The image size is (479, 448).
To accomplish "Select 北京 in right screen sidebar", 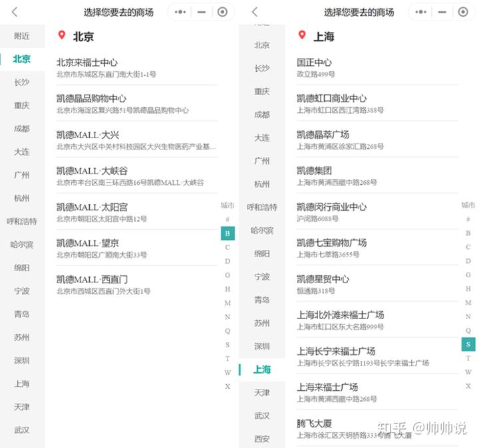I will pos(262,45).
